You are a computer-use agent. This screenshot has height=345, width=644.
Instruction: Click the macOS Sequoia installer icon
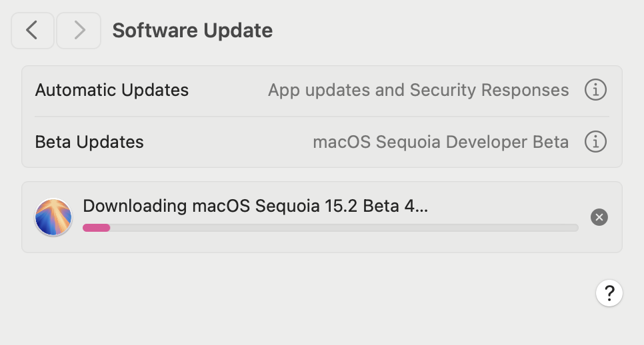click(x=53, y=217)
